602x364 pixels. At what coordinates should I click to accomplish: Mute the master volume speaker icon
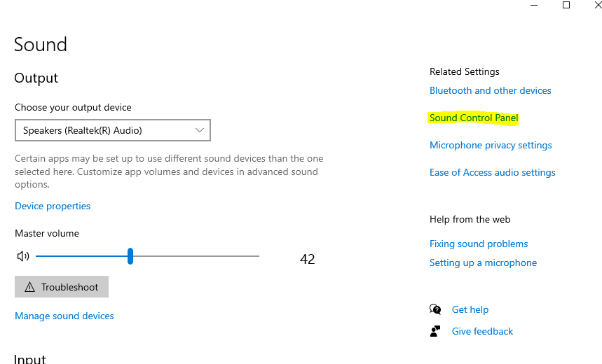[23, 256]
